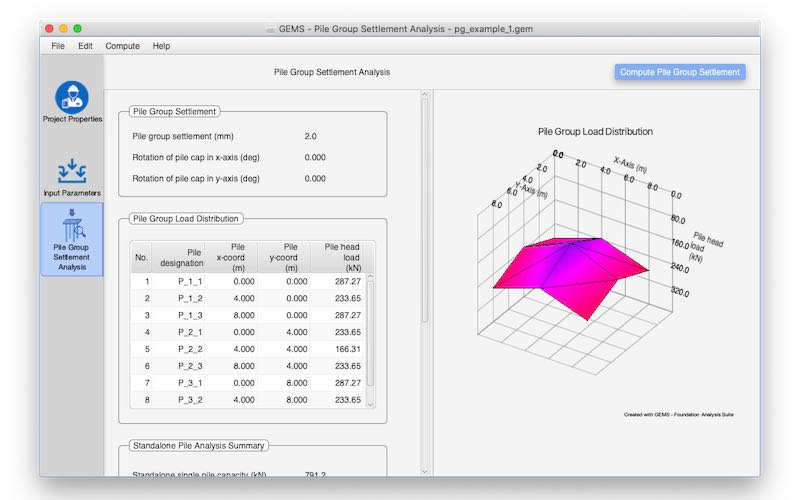Click the 'X-Axis (m)' chart axis label
This screenshot has width=800, height=500.
[x=630, y=165]
